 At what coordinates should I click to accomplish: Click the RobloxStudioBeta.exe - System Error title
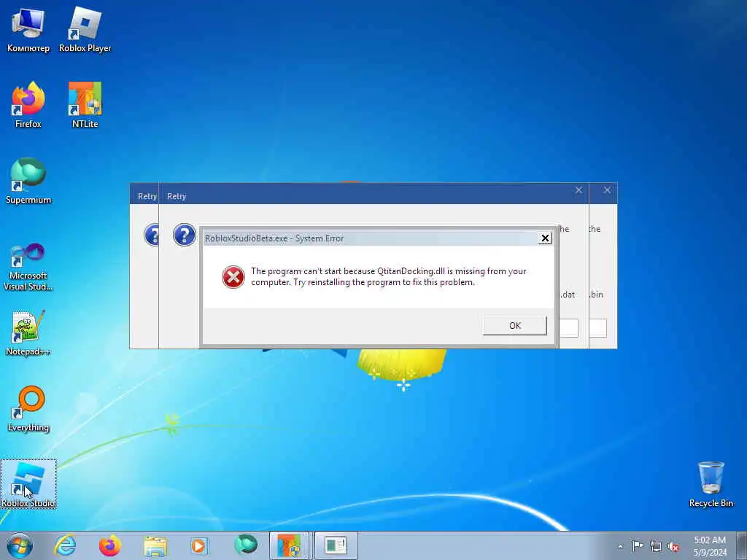[x=274, y=238]
